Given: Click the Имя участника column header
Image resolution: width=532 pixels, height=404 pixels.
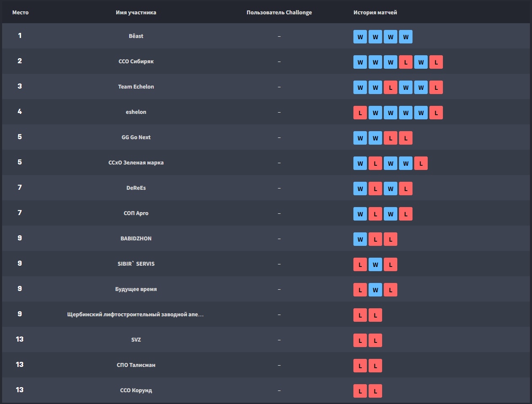Looking at the screenshot, I should point(136,12).
